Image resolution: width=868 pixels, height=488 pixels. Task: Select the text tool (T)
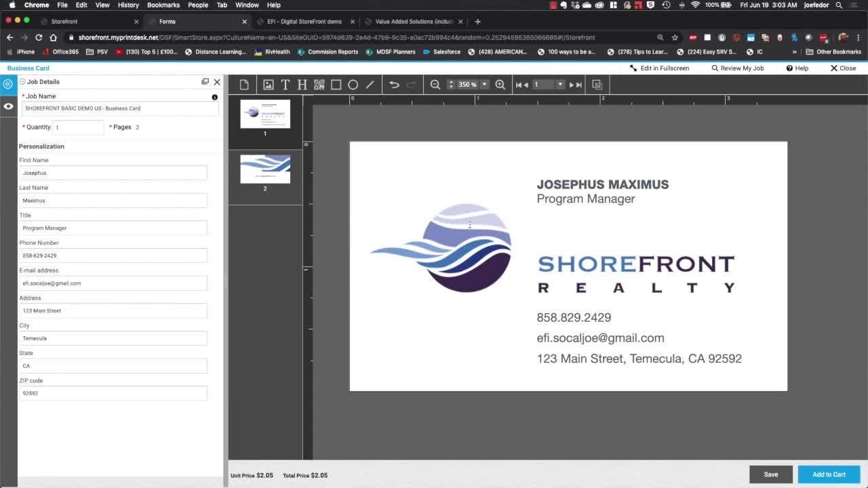[x=285, y=85]
